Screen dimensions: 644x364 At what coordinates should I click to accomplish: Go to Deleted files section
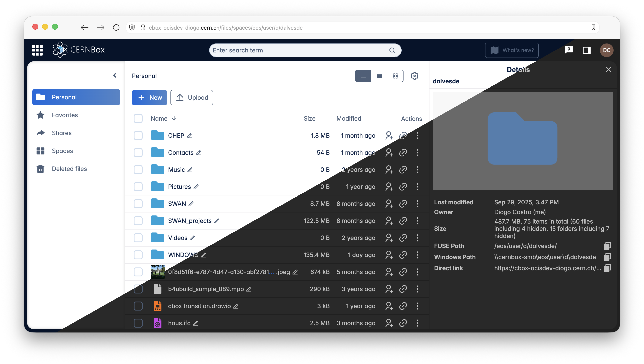pyautogui.click(x=69, y=169)
